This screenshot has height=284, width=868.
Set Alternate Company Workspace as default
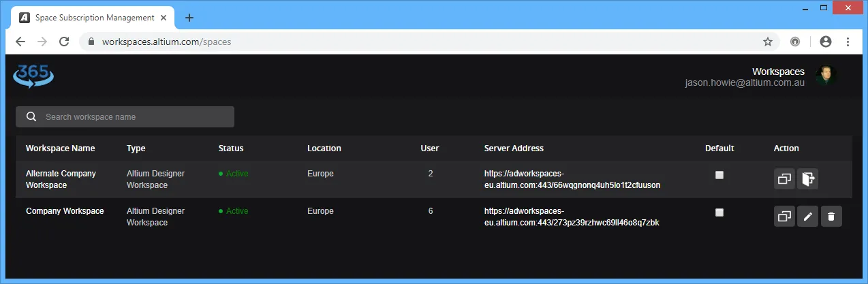[719, 175]
